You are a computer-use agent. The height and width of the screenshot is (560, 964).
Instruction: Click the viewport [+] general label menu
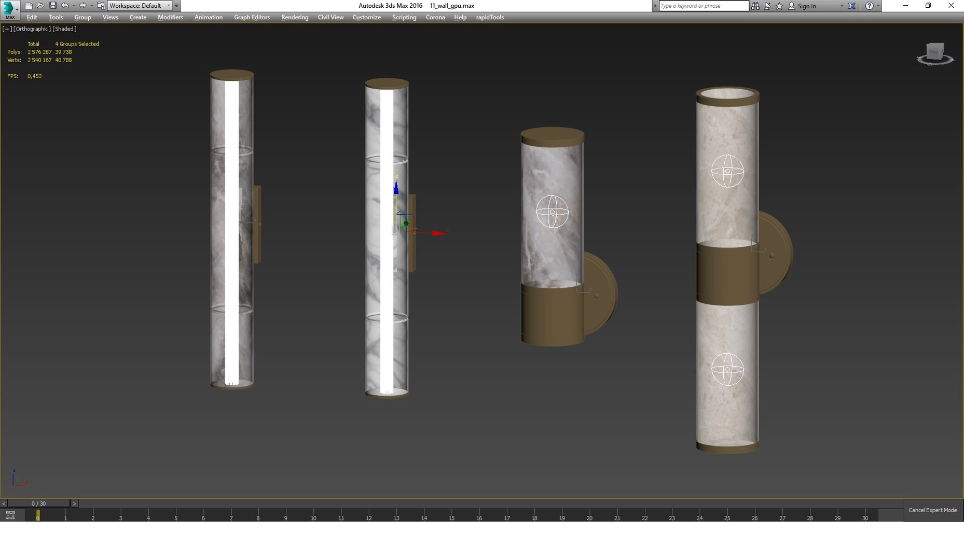[7, 29]
